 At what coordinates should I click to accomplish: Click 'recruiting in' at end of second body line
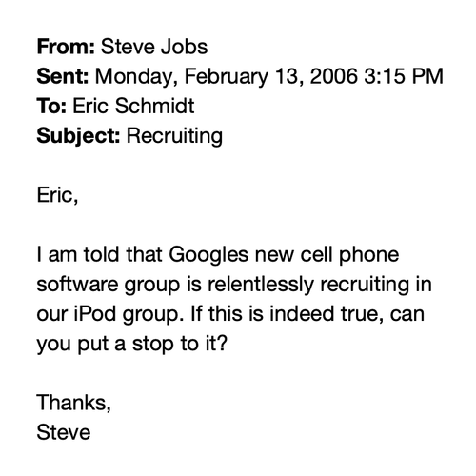(x=376, y=285)
